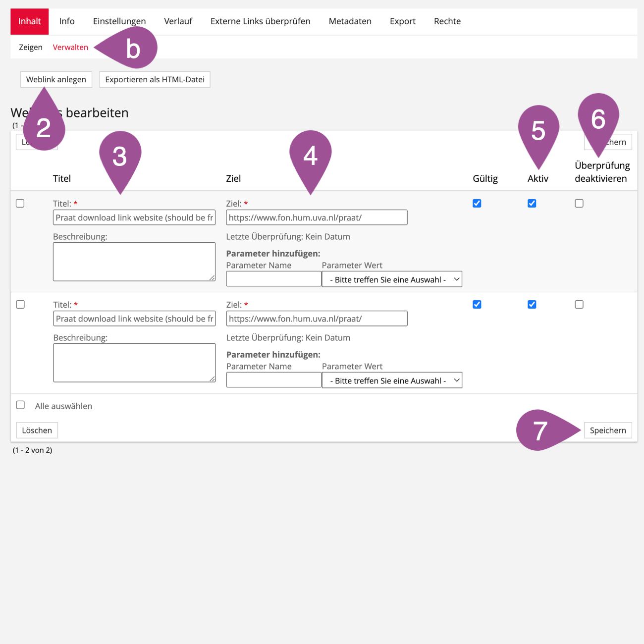This screenshot has width=644, height=644.
Task: Expand second weblink's Parameter Wert dropdown
Action: point(391,380)
